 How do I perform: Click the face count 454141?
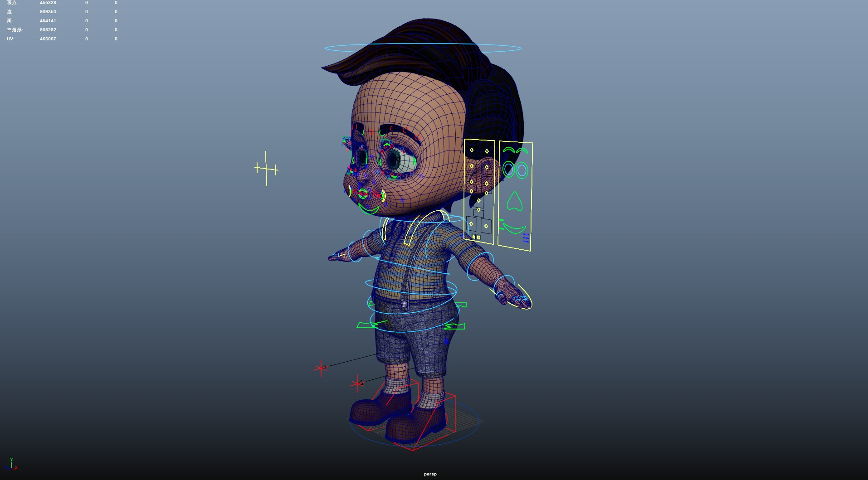pos(48,21)
